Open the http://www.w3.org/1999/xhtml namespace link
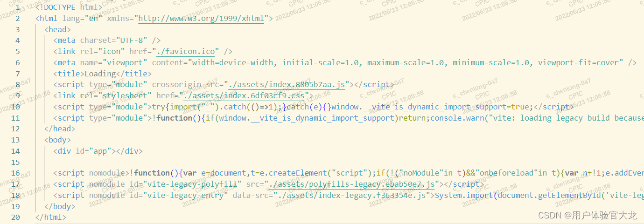This screenshot has height=224, width=644. click(x=201, y=19)
